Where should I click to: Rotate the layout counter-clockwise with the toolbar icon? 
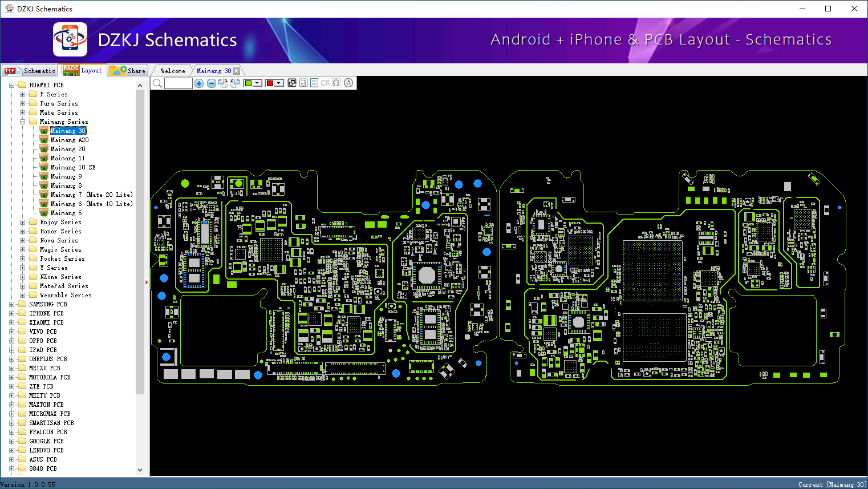click(x=235, y=83)
